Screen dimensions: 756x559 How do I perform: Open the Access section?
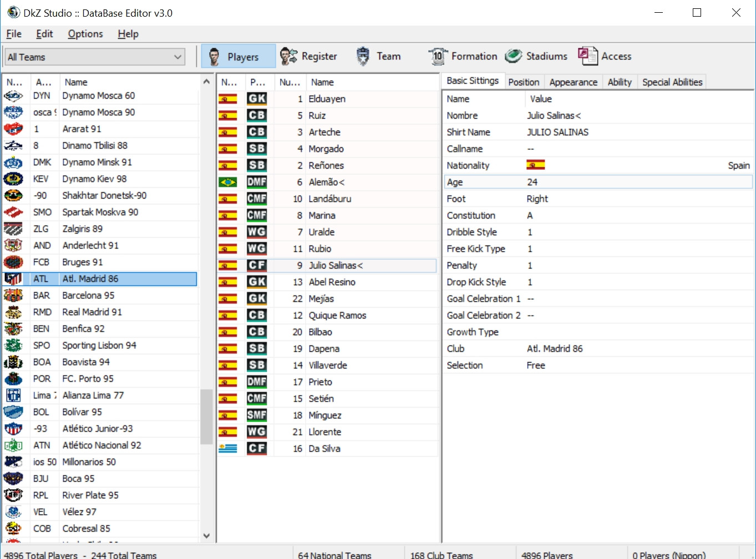(605, 56)
